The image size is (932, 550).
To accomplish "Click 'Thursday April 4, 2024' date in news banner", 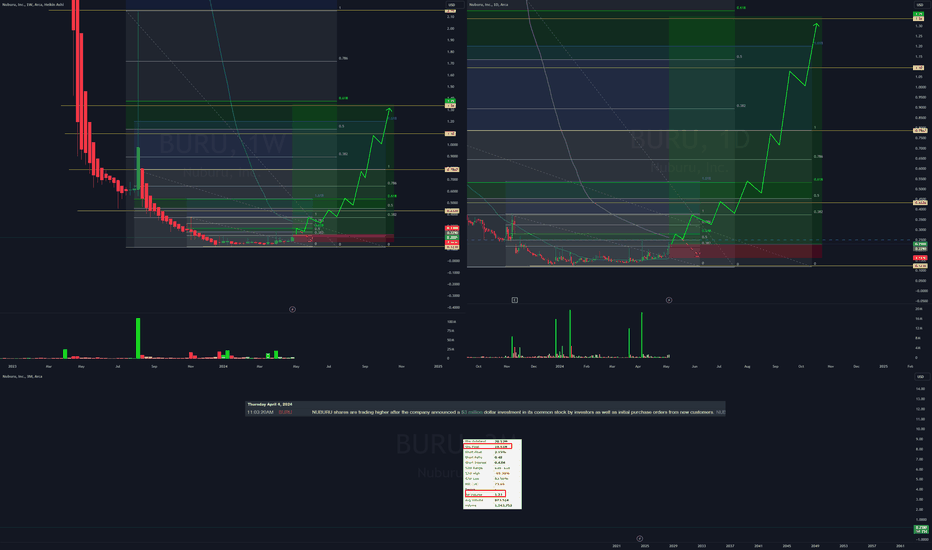I will (270, 404).
